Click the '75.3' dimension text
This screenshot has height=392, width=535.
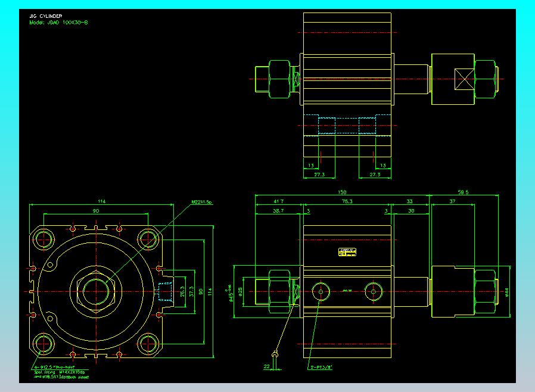(347, 201)
